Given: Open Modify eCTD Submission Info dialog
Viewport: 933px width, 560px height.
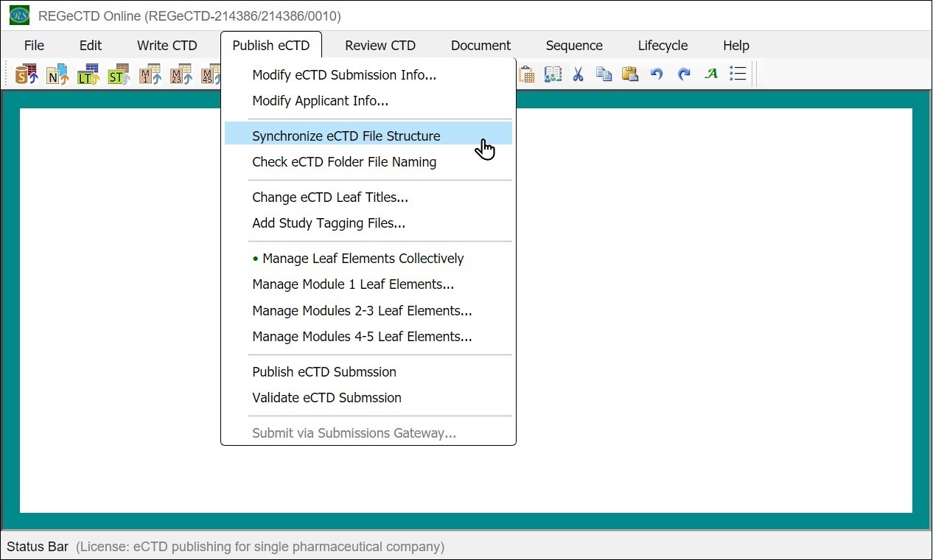Looking at the screenshot, I should [343, 75].
